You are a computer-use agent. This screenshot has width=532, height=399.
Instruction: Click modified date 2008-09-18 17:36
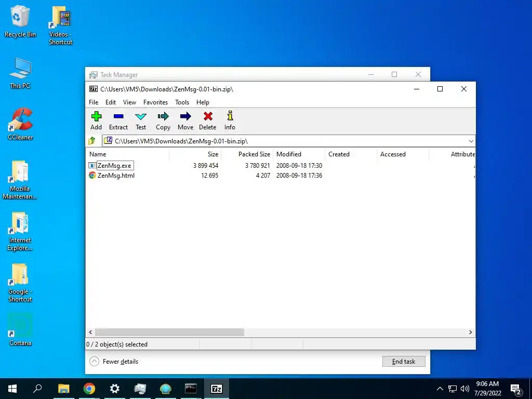tap(299, 176)
